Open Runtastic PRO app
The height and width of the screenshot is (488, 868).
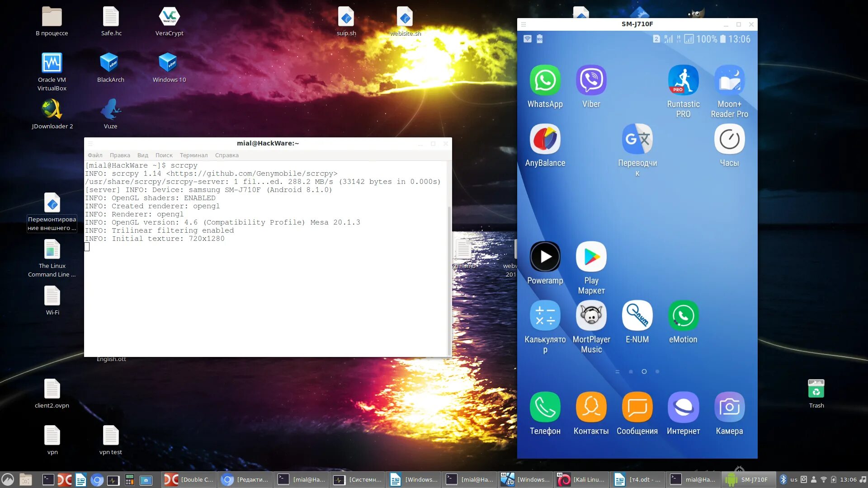click(x=683, y=80)
